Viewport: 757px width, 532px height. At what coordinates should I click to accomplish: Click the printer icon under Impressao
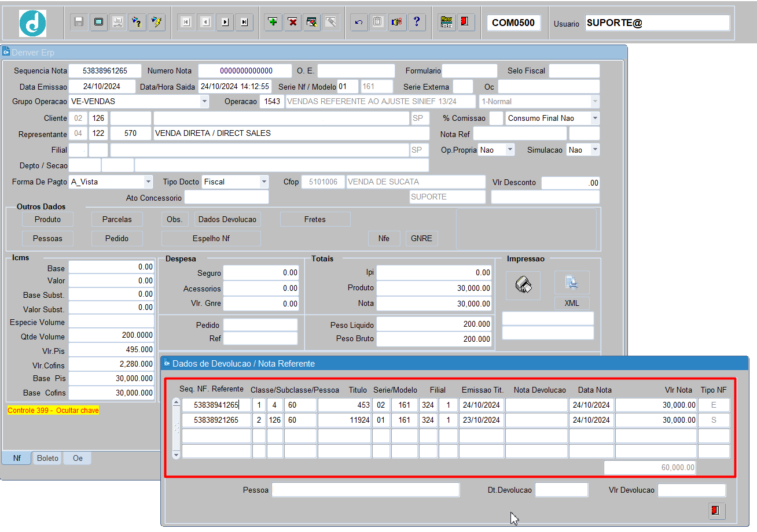(523, 285)
